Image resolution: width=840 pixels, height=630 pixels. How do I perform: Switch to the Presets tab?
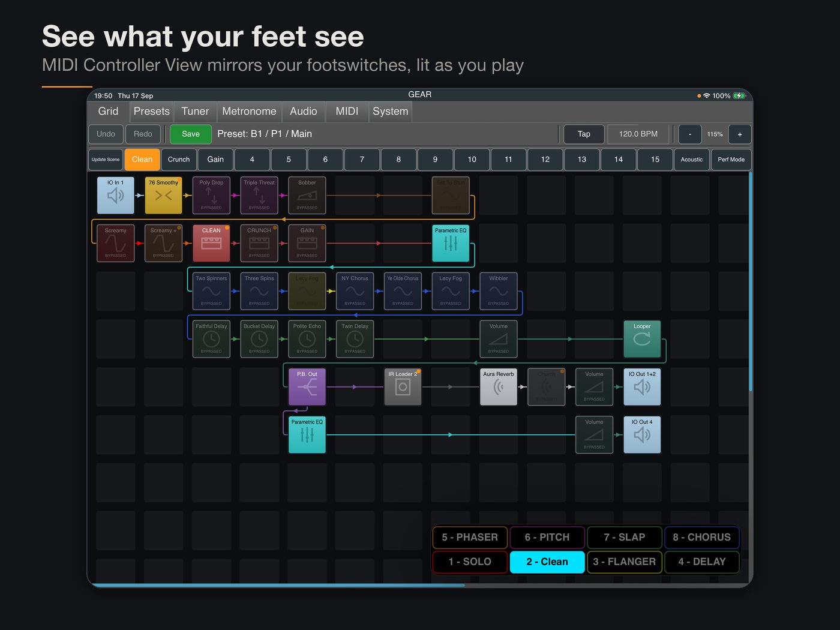(152, 112)
